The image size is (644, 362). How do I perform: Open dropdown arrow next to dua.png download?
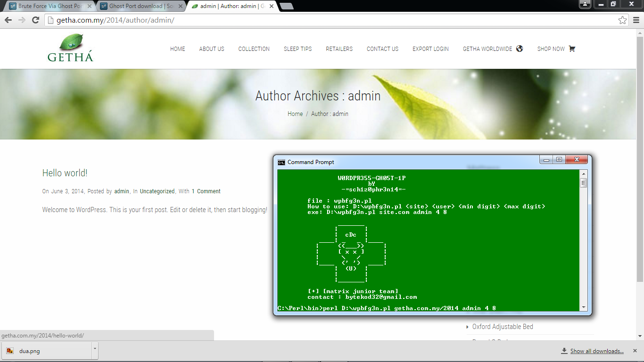(95, 351)
